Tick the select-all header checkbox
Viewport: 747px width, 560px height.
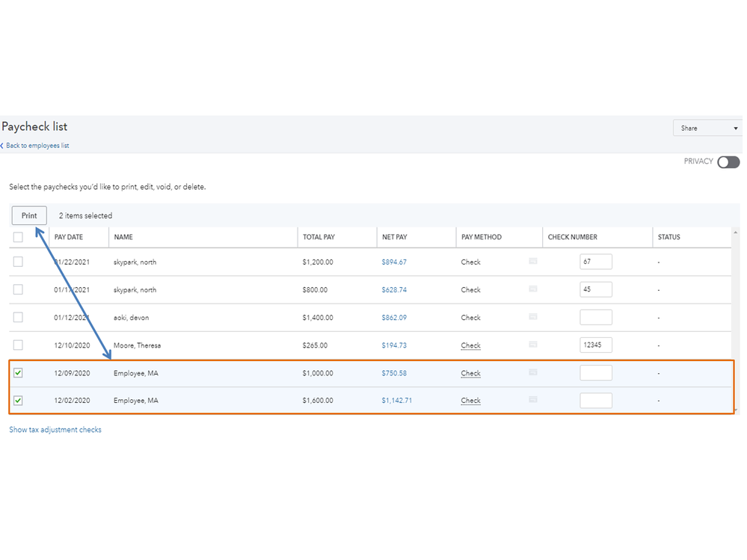[18, 237]
